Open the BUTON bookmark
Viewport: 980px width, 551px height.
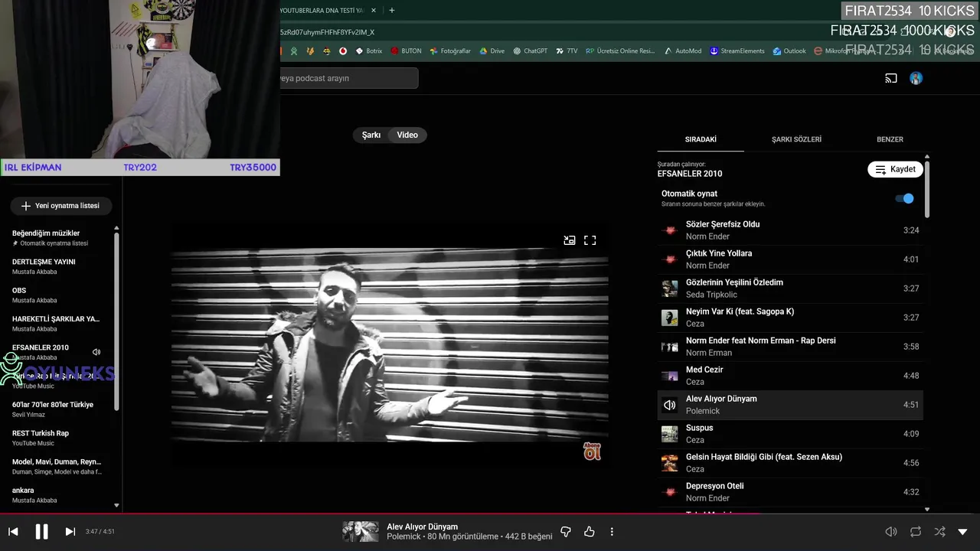coord(406,51)
